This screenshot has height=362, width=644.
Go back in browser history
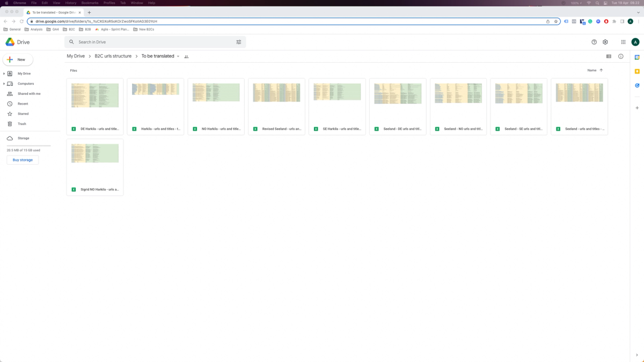tap(5, 21)
